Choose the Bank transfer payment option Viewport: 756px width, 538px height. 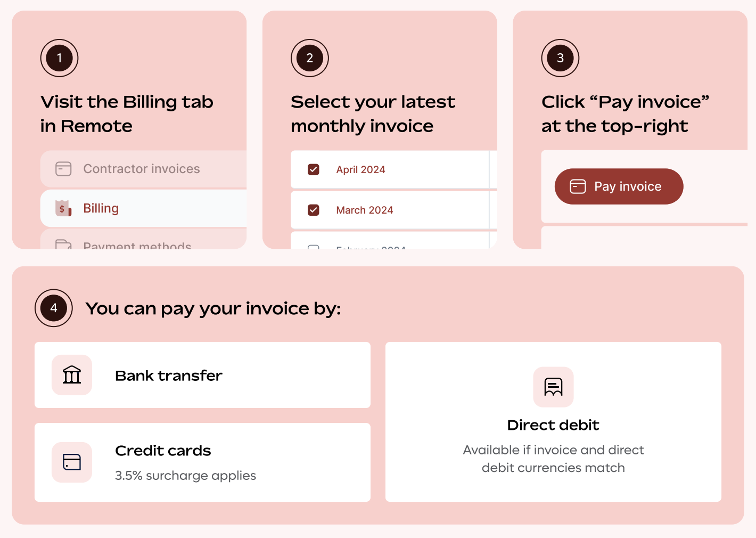tap(202, 375)
